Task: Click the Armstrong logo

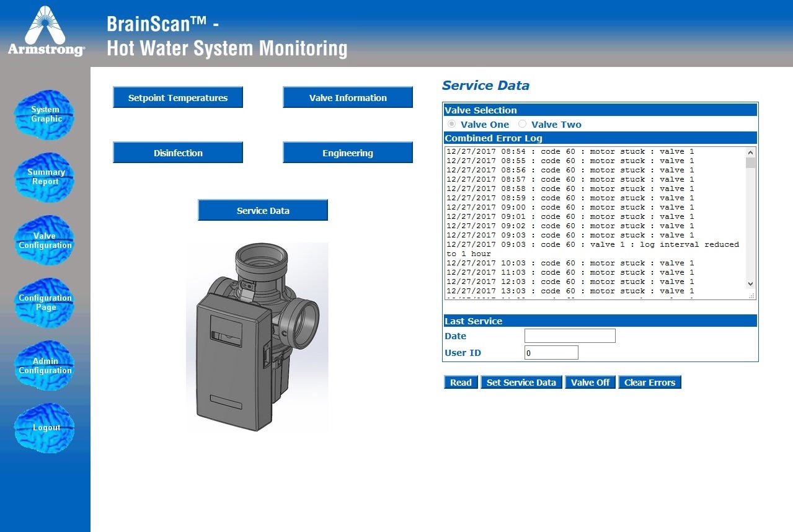Action: [45, 31]
